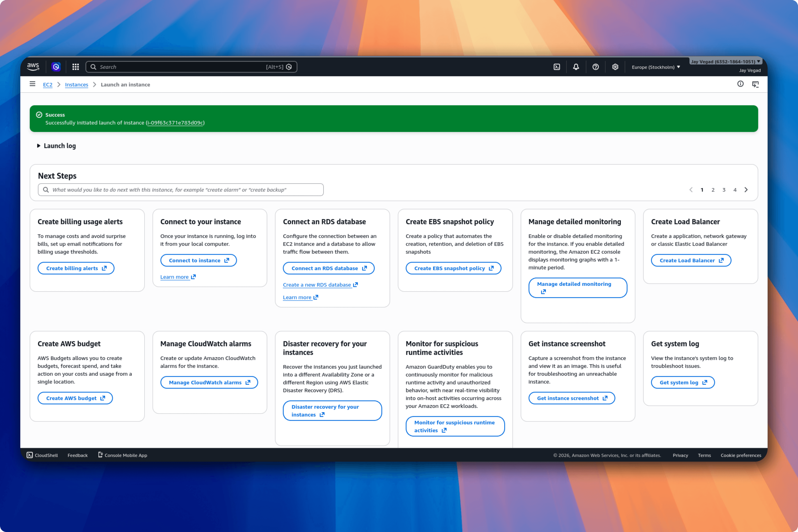Open Cookie preferences in footer

point(741,455)
